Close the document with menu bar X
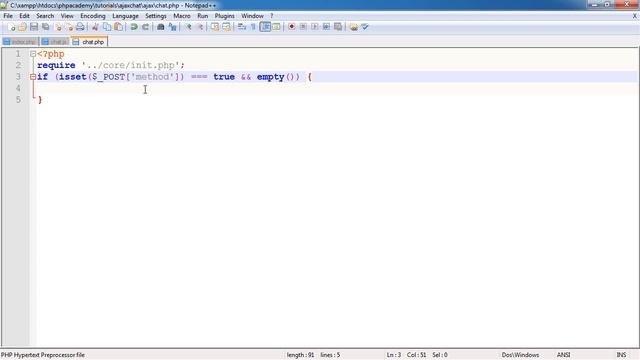This screenshot has width=640, height=360. [635, 16]
